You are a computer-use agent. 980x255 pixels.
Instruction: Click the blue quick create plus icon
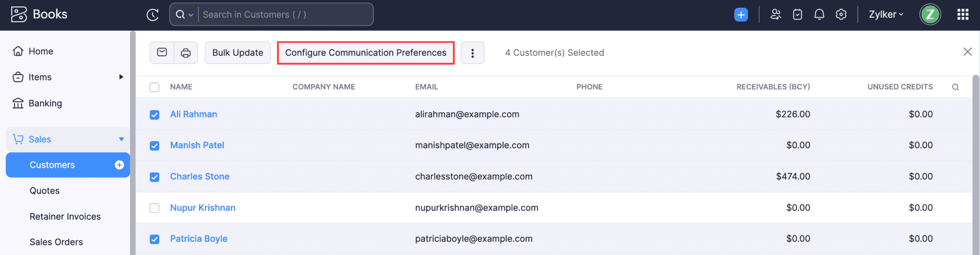tap(741, 15)
